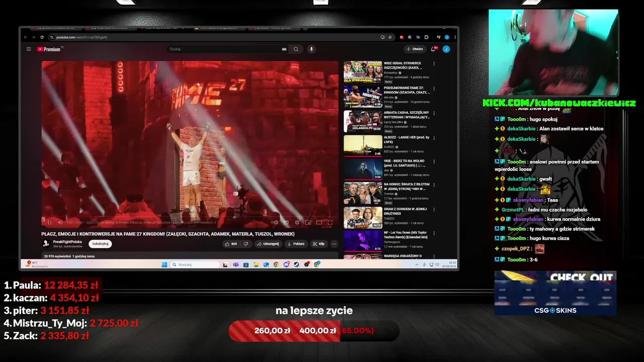Screen dimensions: 644x362
Task: Mute the video using the speaker icon
Action: tap(60, 222)
